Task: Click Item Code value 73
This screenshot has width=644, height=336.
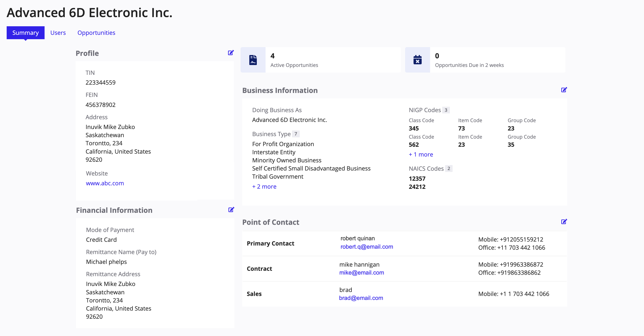Action: point(462,128)
